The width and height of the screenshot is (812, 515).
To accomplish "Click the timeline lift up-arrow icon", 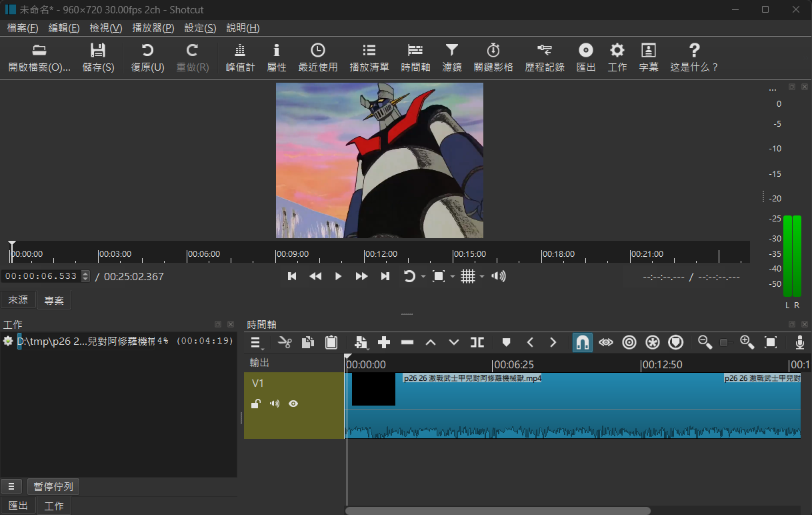I will click(x=431, y=342).
